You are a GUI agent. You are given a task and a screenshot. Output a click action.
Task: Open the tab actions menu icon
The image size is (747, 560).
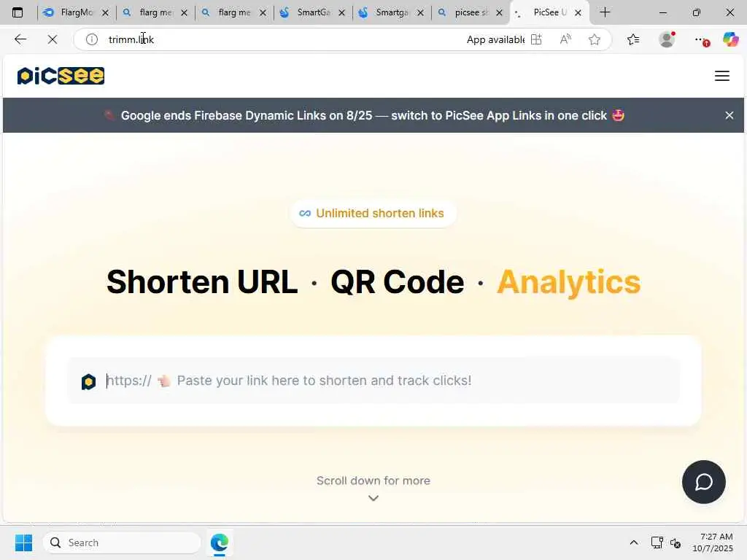tap(18, 12)
